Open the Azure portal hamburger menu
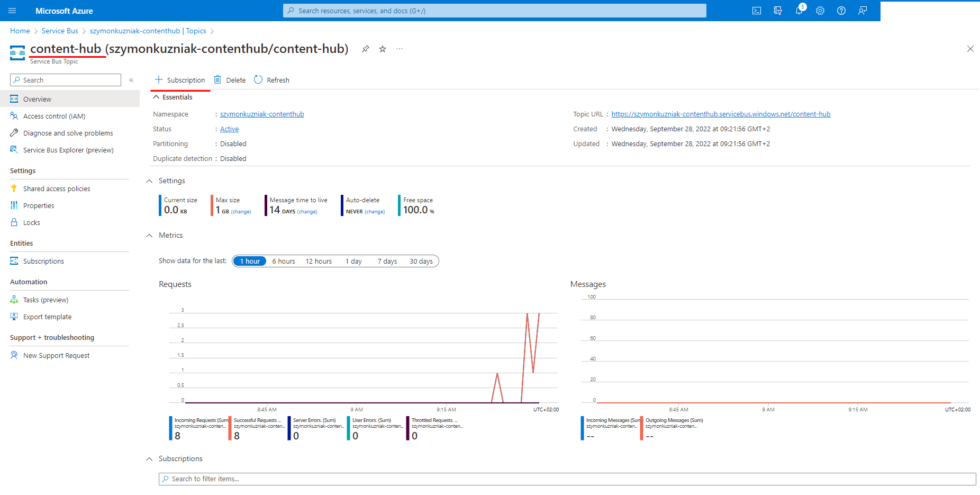 tap(13, 11)
